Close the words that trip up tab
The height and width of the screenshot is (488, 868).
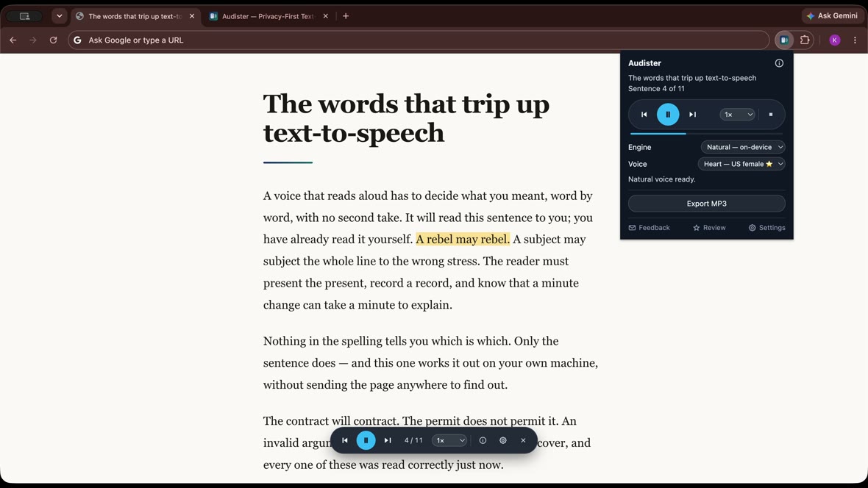192,16
